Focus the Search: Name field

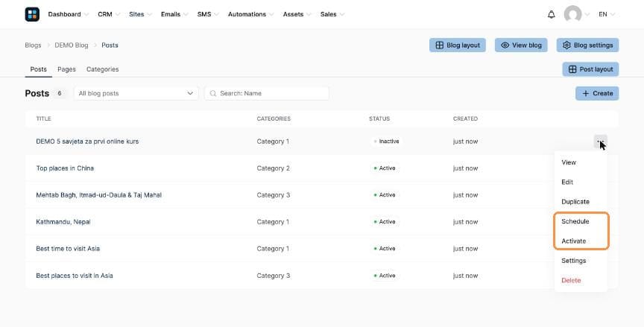tap(267, 94)
